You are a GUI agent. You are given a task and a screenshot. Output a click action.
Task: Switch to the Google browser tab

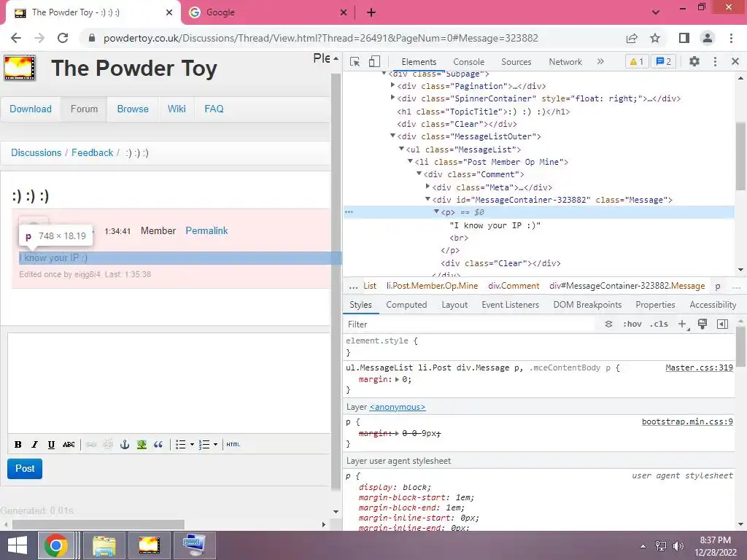point(268,12)
